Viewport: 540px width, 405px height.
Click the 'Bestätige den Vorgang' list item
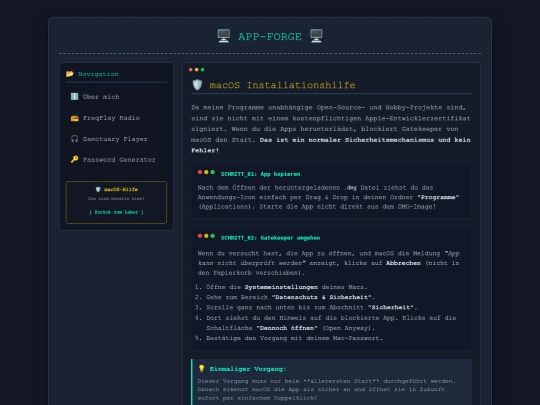point(294,338)
